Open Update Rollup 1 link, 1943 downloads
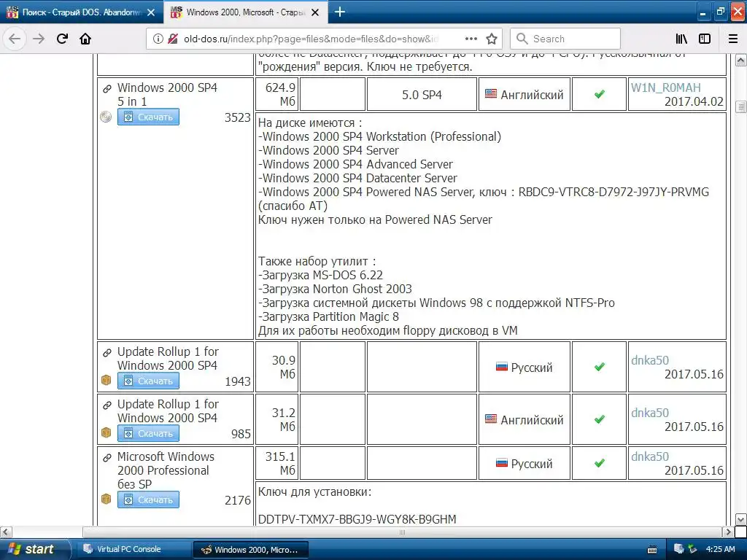Screen dimensions: 747x560 (x=168, y=358)
